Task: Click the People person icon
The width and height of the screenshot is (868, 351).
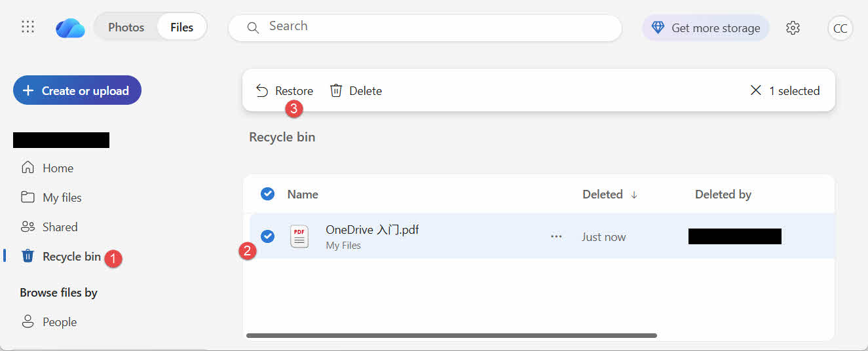Action: coord(28,322)
